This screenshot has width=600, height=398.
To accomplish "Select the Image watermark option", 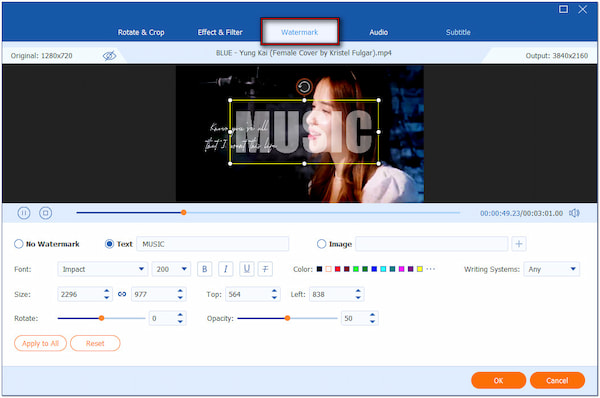I will point(321,244).
